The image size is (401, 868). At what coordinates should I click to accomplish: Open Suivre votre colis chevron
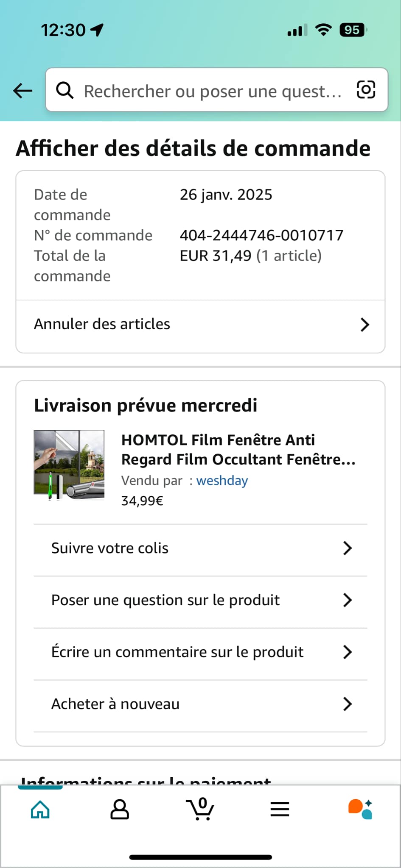[347, 548]
